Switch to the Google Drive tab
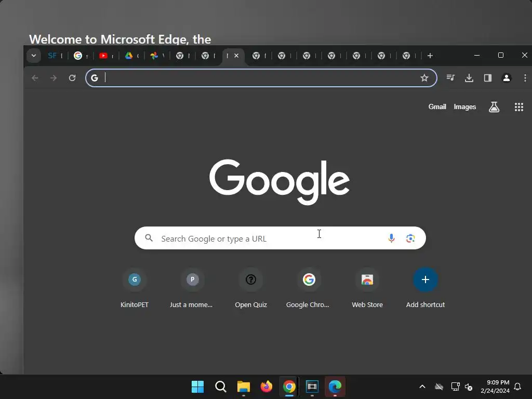 pyautogui.click(x=131, y=56)
